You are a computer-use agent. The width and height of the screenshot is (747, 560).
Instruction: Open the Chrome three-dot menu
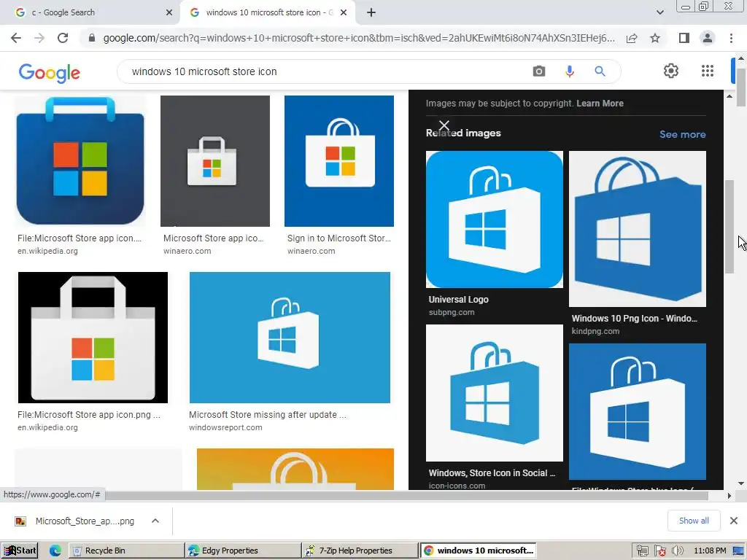click(x=731, y=38)
